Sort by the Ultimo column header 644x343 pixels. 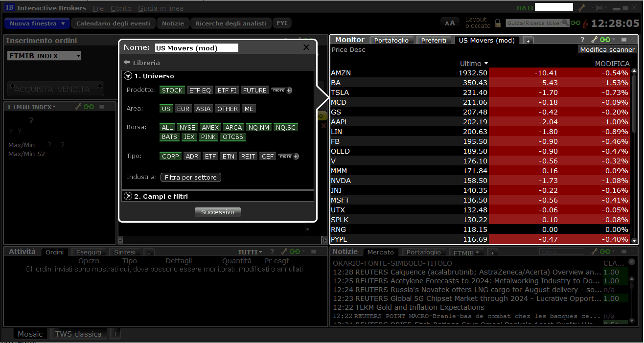tap(474, 64)
